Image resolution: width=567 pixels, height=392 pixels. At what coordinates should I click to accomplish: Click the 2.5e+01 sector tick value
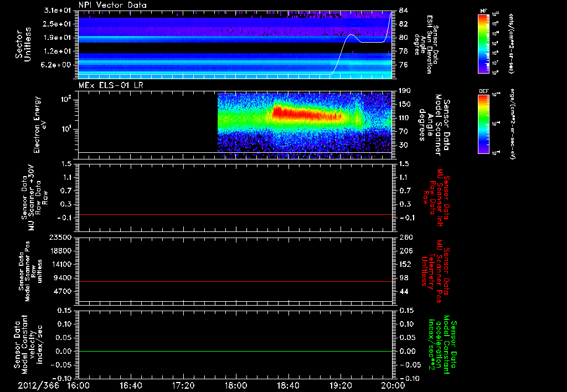58,24
